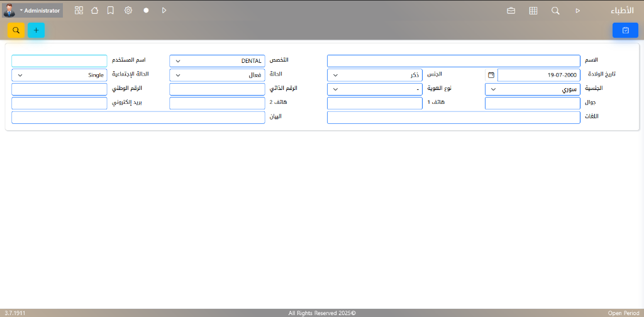Click the cyan plus add button
The width and height of the screenshot is (644, 317).
pos(36,30)
